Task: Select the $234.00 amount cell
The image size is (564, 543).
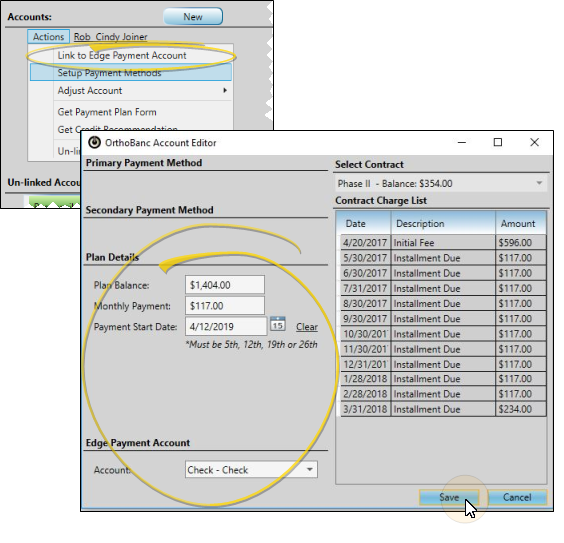Action: [520, 409]
